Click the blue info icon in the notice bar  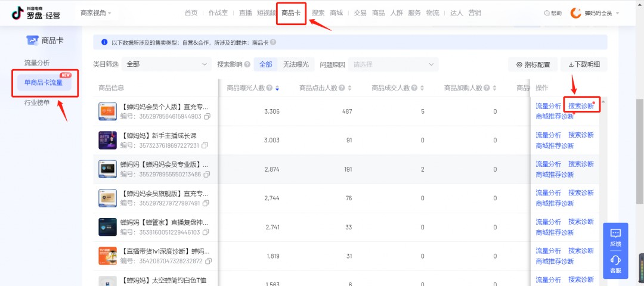pos(104,42)
